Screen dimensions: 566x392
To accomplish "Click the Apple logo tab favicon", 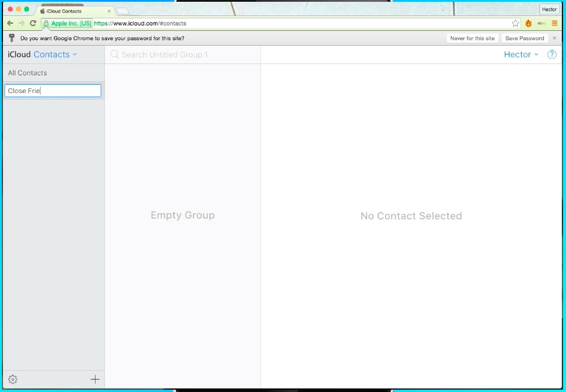I will pos(43,11).
